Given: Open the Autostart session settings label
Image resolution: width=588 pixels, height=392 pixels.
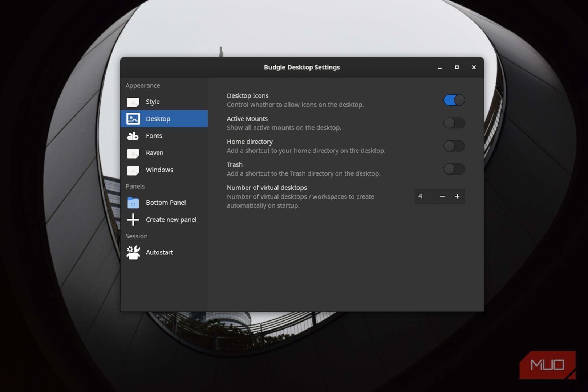Looking at the screenshot, I should 159,252.
